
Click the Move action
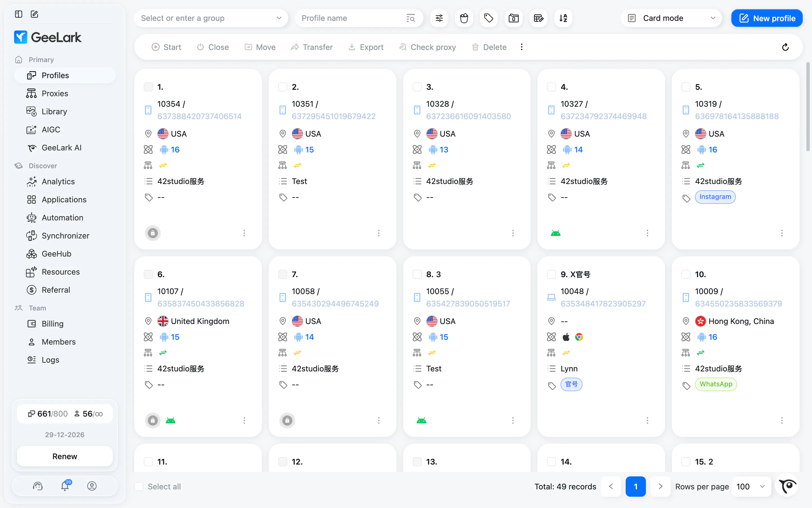tap(260, 47)
